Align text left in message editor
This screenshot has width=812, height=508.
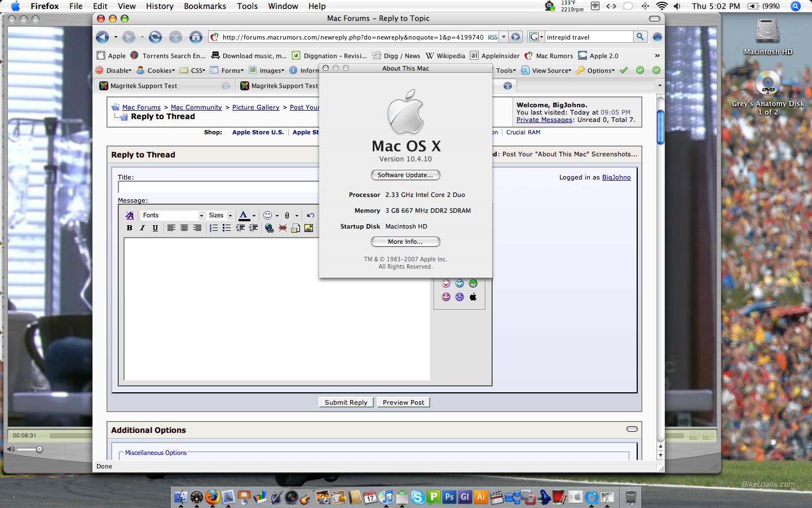[171, 228]
